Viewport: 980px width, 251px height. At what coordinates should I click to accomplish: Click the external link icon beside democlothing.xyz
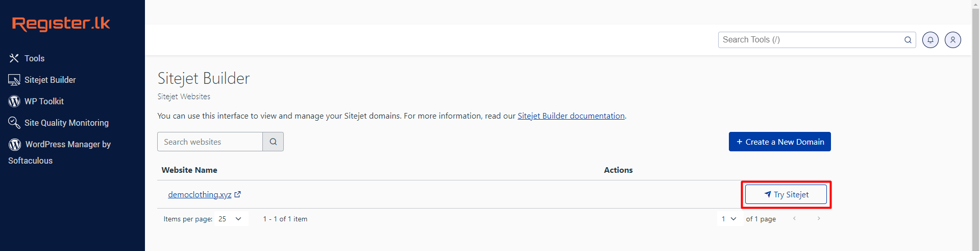point(237,194)
